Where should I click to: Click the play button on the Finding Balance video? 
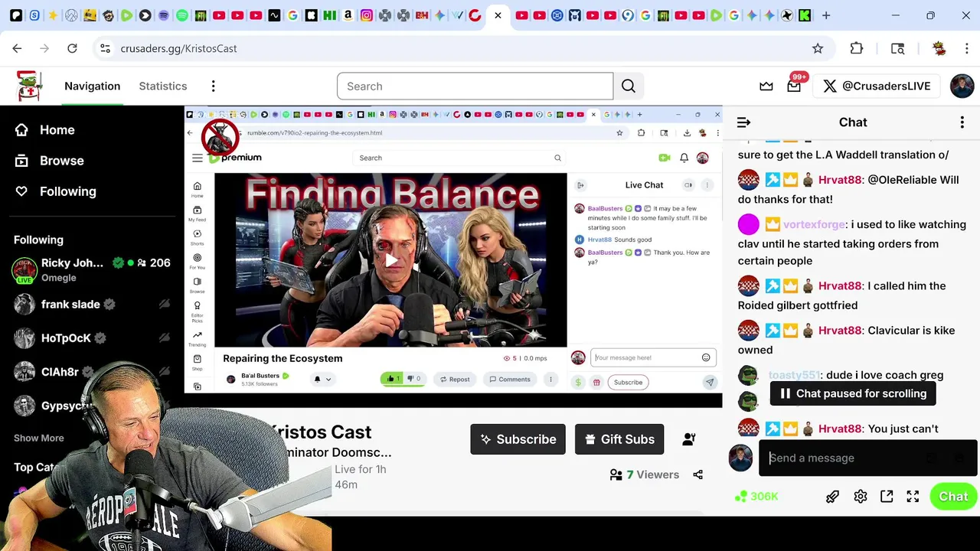point(391,260)
